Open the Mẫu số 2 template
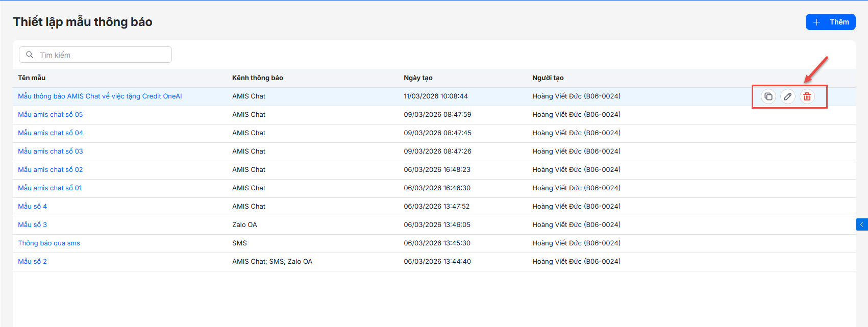This screenshot has width=868, height=327. pyautogui.click(x=33, y=261)
